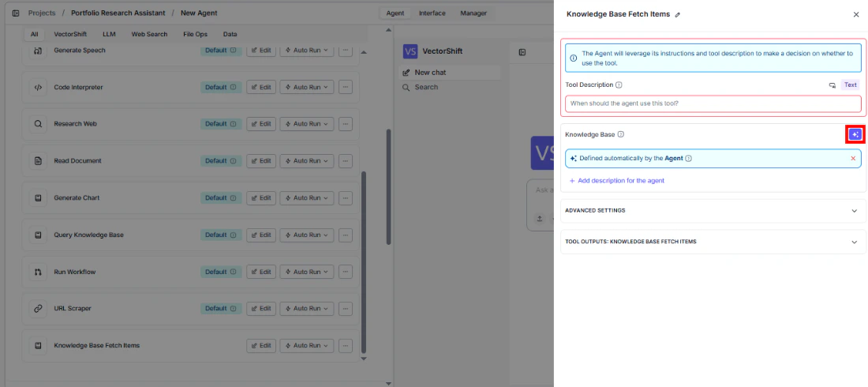Remove the 'Defined automatically by the Agent' setting

point(853,158)
